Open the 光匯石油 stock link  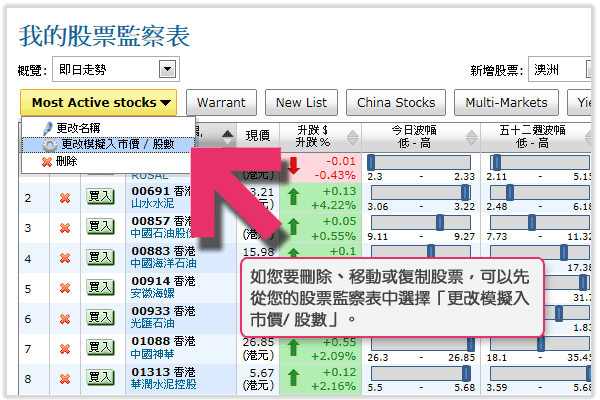tap(152, 323)
